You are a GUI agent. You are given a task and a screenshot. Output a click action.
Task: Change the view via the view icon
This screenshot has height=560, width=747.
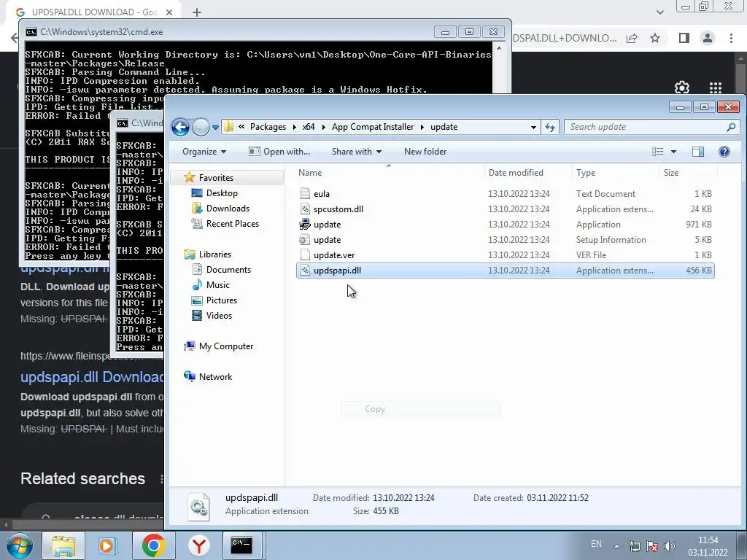coord(658,152)
